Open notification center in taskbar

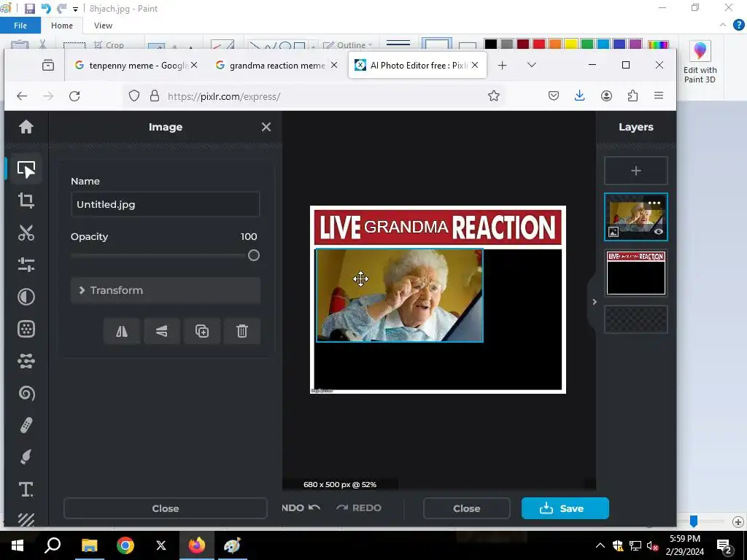click(724, 546)
